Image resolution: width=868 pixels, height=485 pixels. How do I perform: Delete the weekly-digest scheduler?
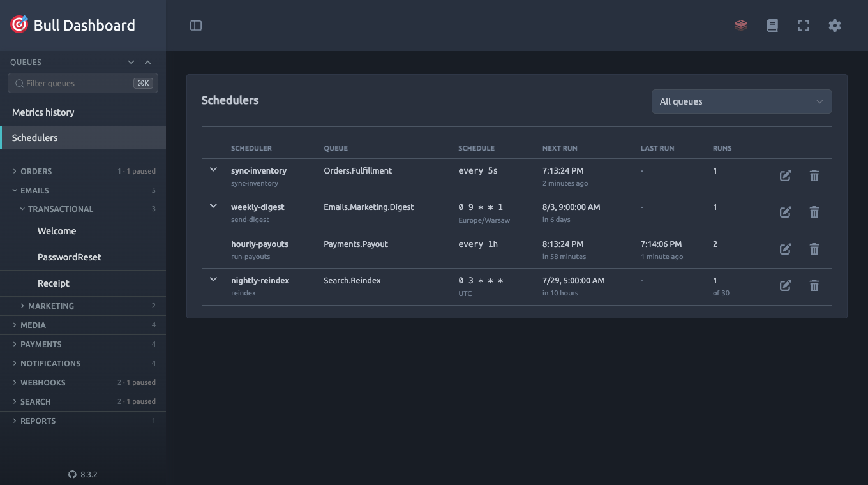814,212
